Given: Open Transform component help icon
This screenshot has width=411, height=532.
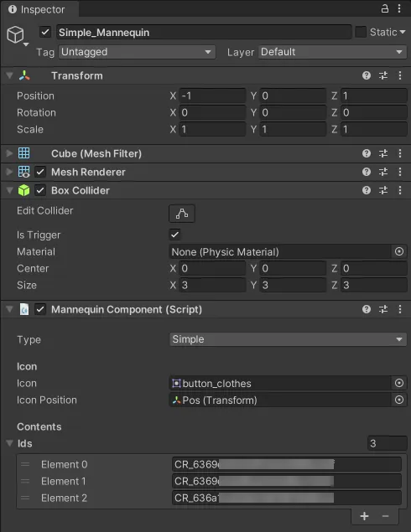Looking at the screenshot, I should [x=367, y=75].
